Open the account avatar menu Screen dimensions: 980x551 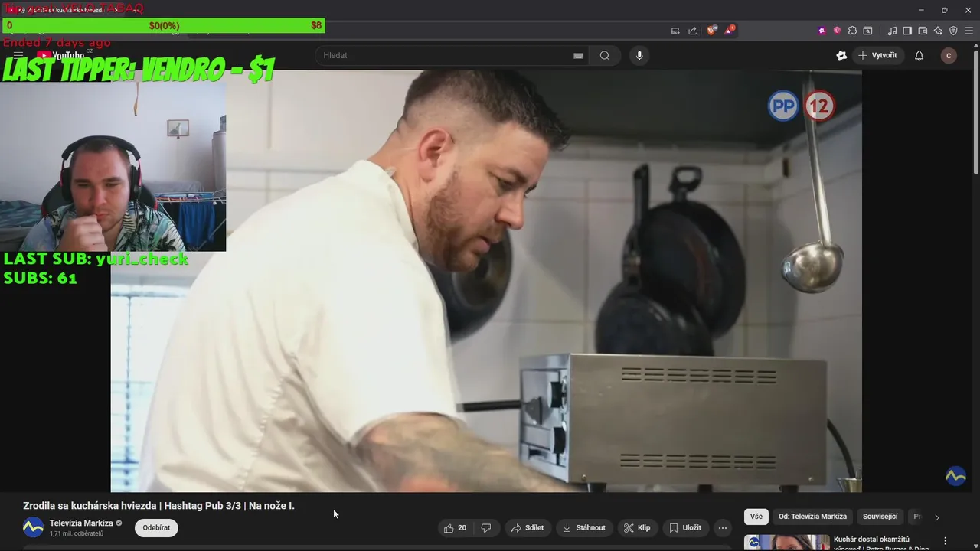pos(949,55)
